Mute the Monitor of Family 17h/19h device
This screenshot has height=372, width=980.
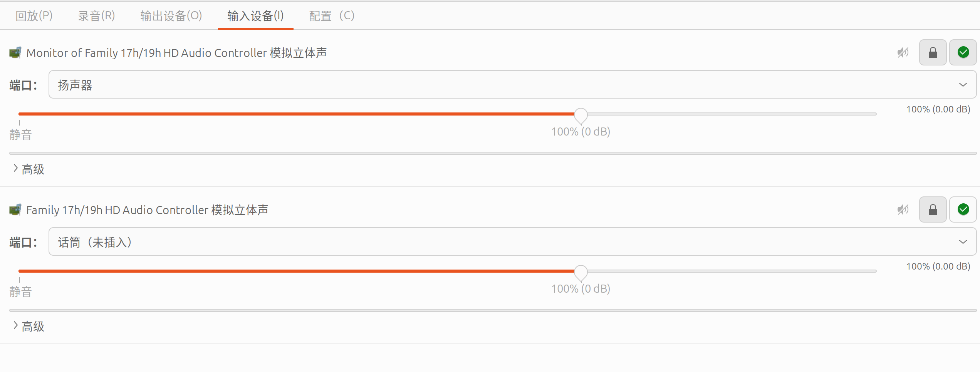point(903,52)
